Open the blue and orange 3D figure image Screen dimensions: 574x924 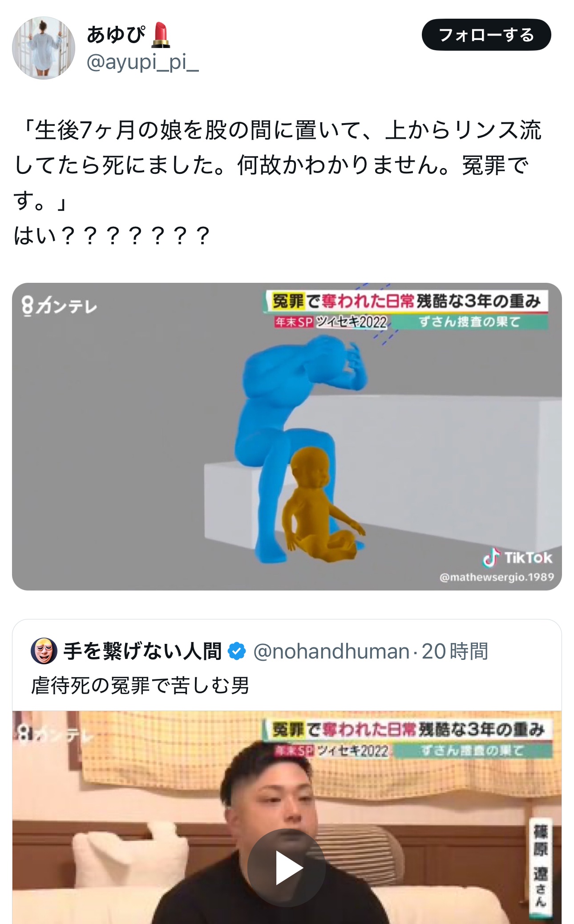(287, 437)
